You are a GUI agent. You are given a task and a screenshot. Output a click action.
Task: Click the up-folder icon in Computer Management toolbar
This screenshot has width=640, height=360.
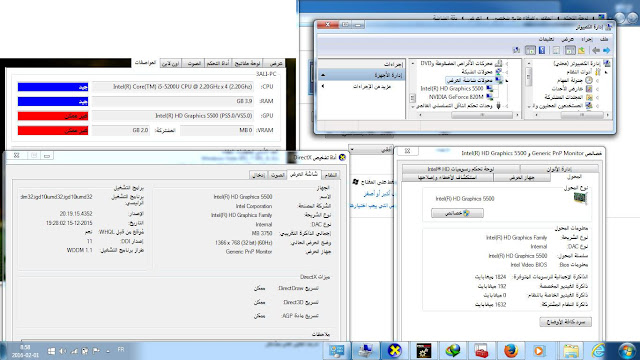pos(581,50)
